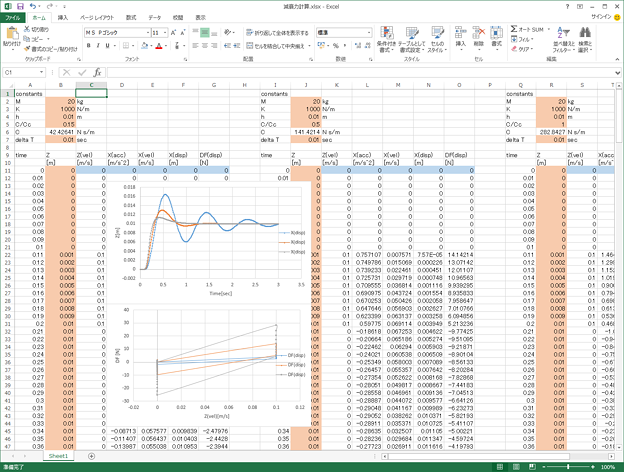Switch to Page Layout view icon
The image size is (624, 472).
pos(516,467)
